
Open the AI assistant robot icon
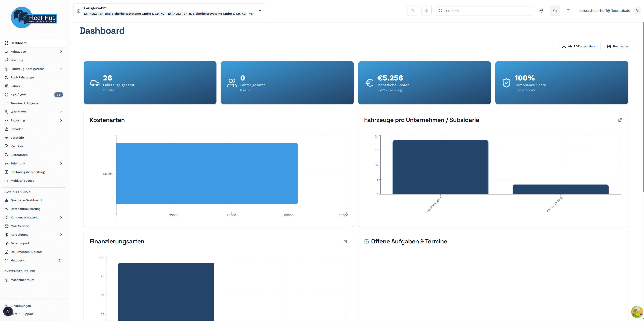[x=412, y=10]
